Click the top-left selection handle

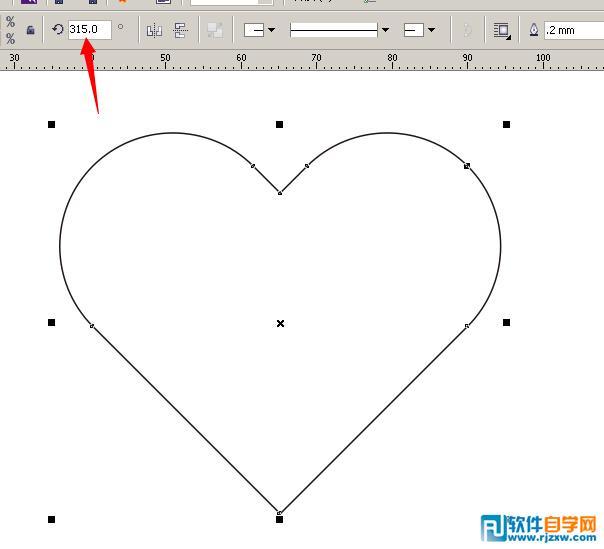[x=52, y=124]
